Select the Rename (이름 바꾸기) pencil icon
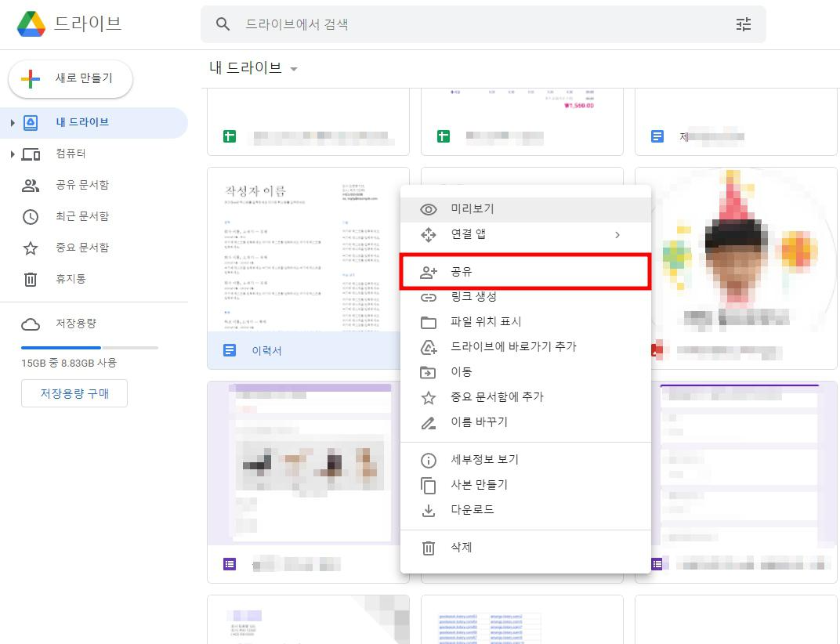This screenshot has height=644, width=840. point(428,421)
